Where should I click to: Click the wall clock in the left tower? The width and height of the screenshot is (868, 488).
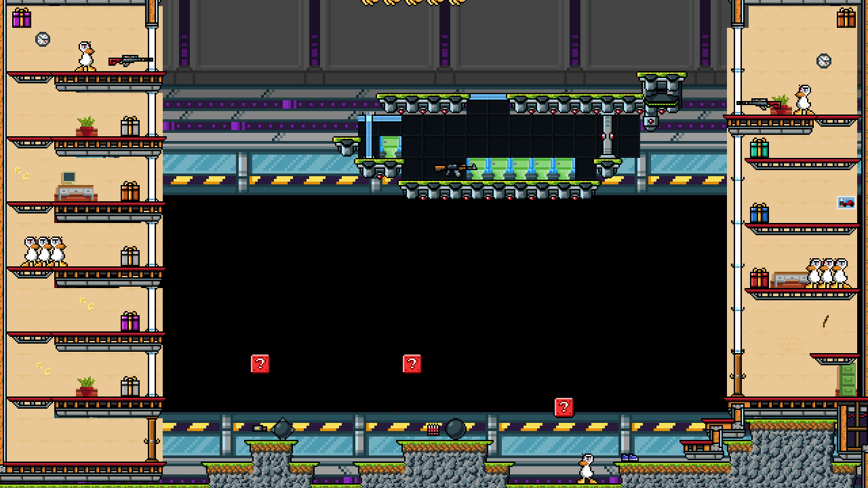(x=43, y=39)
